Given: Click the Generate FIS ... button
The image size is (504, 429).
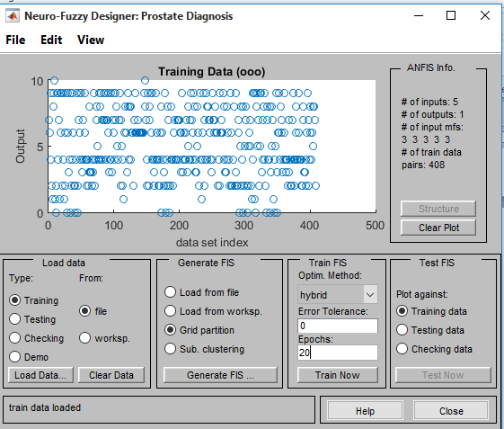Looking at the screenshot, I should pos(220,375).
